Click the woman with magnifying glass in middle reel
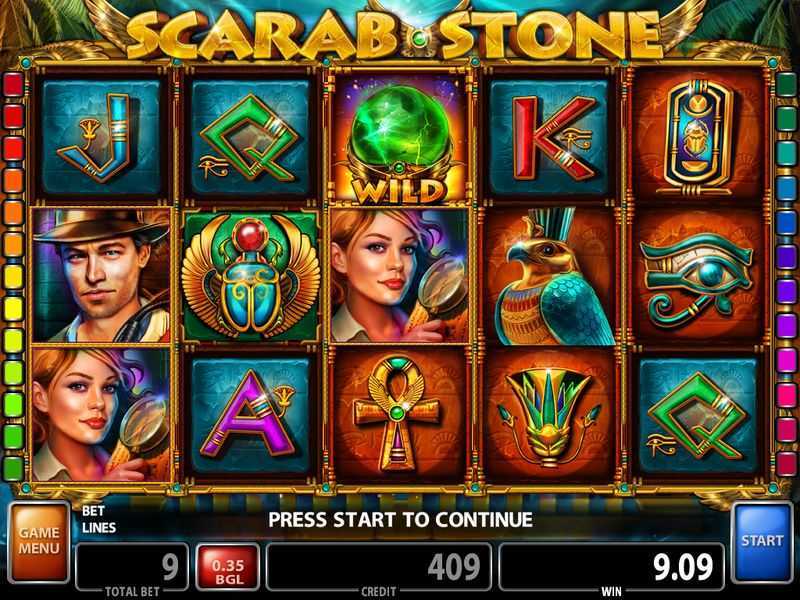Screen dimensions: 800x600 (399, 274)
